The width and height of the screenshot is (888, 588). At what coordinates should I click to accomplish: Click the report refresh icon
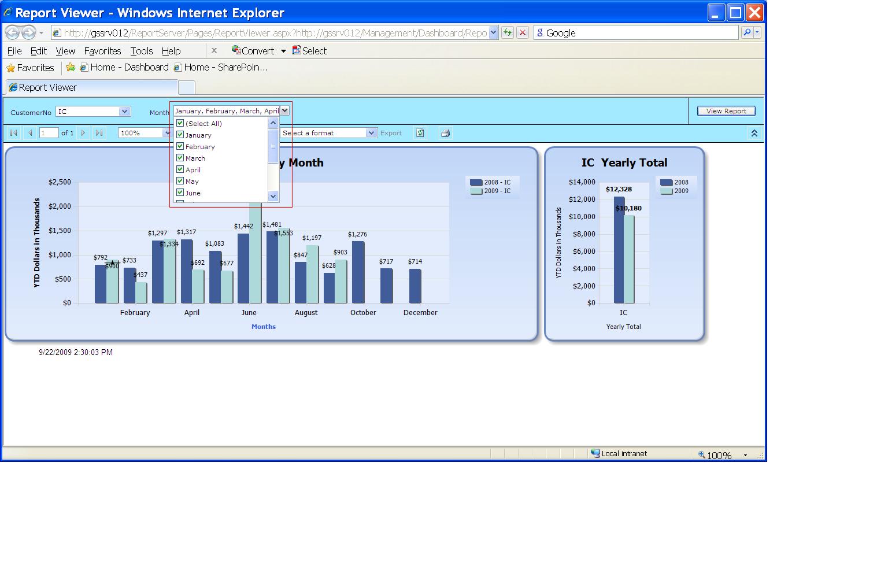420,133
